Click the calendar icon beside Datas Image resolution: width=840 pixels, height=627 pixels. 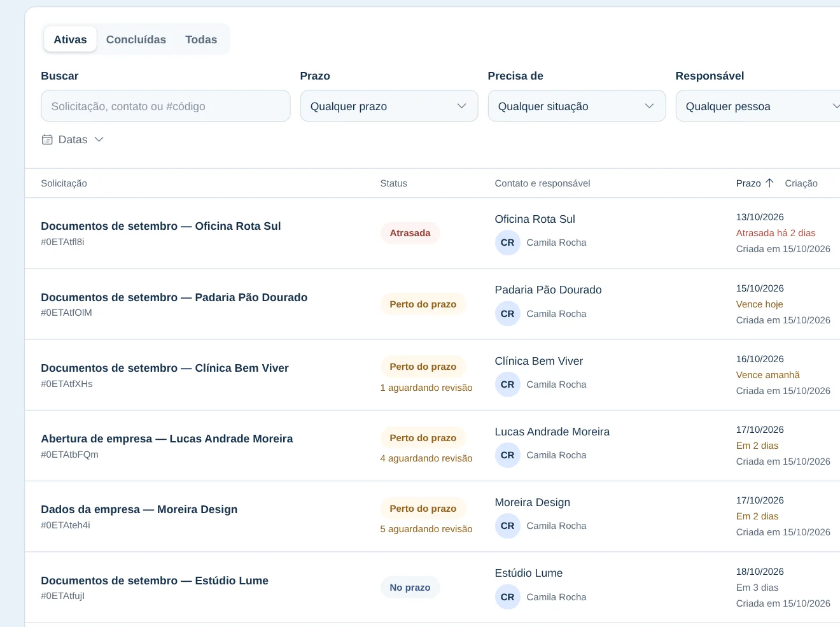pos(47,139)
